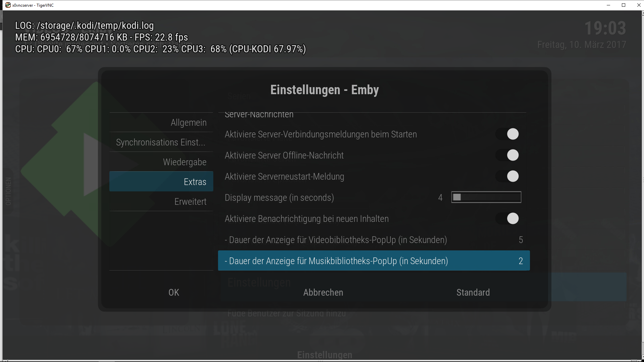Toggle Benachrichtigung bei neuen Inhalten switch
The height and width of the screenshot is (362, 644).
pyautogui.click(x=507, y=219)
